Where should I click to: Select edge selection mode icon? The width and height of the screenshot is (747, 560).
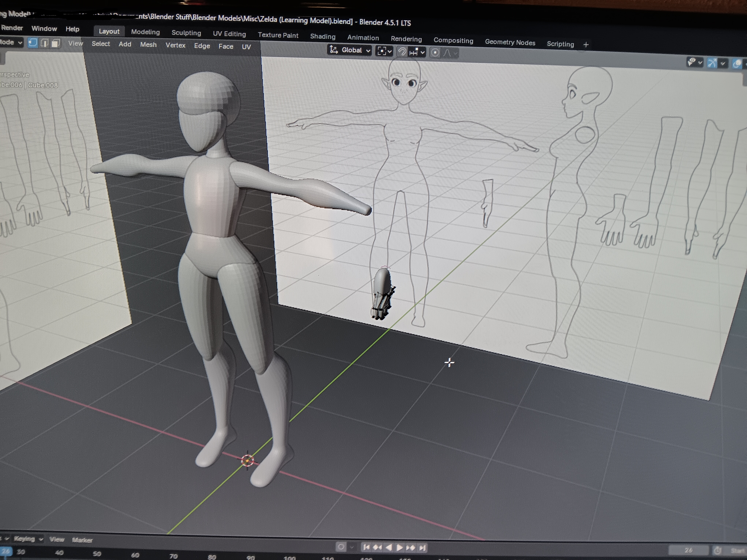point(44,43)
